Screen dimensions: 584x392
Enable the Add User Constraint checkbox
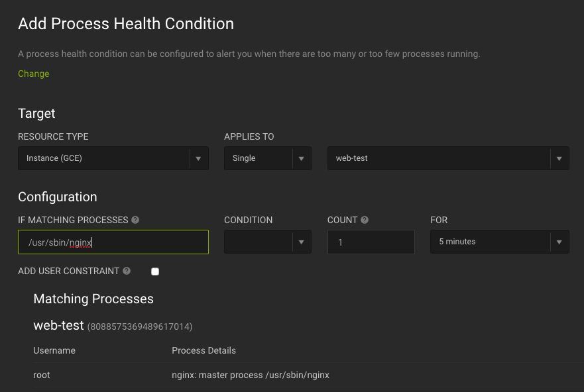155,271
